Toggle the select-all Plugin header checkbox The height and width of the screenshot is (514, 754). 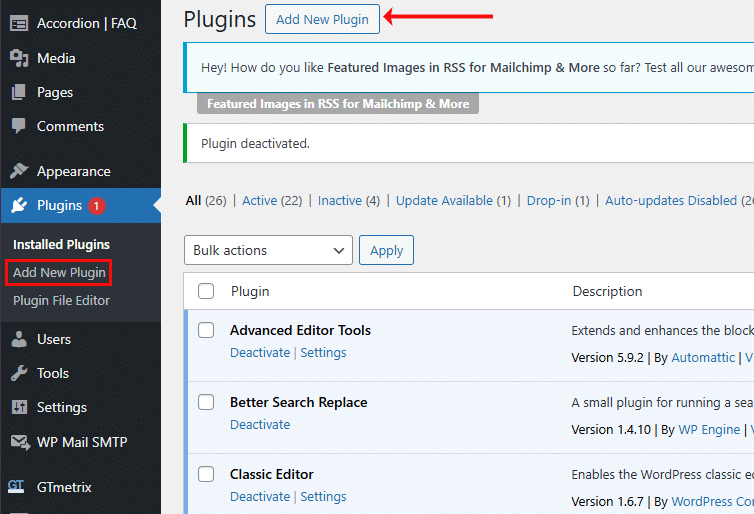pyautogui.click(x=206, y=291)
